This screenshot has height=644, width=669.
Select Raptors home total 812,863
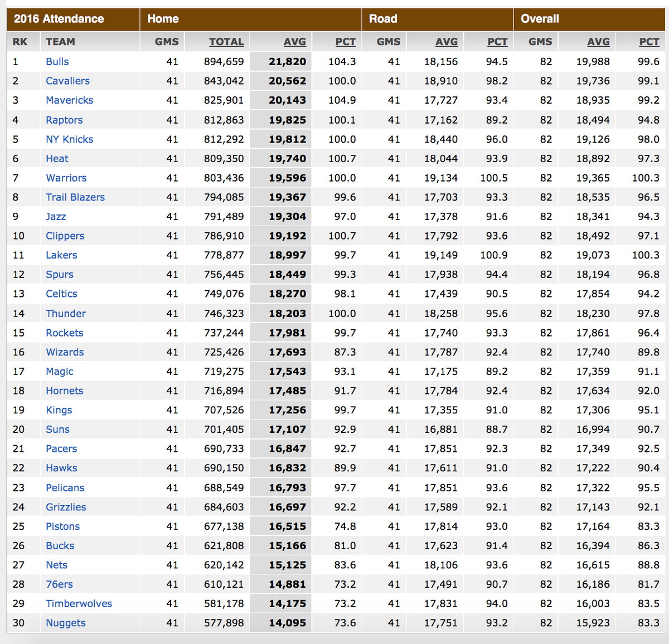pos(224,120)
